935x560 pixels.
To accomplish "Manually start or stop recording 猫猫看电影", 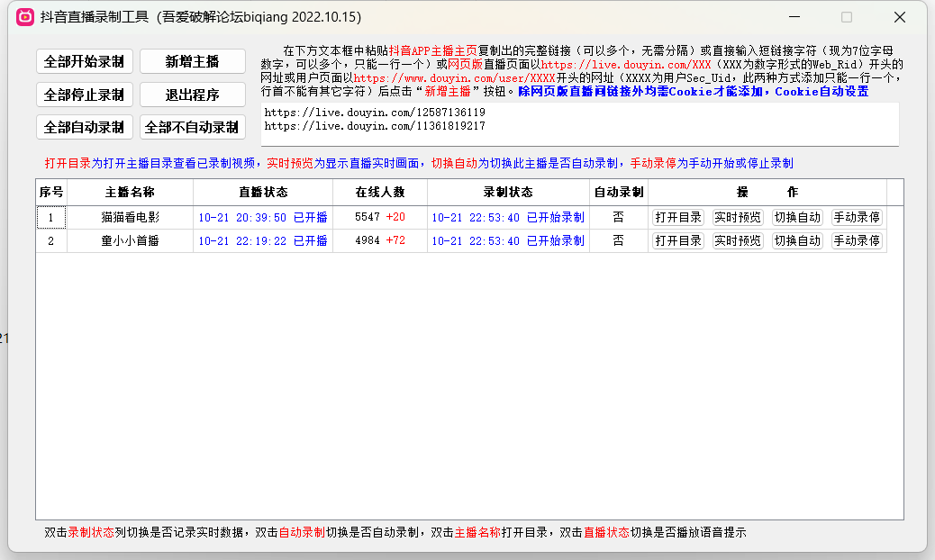I will [x=857, y=217].
